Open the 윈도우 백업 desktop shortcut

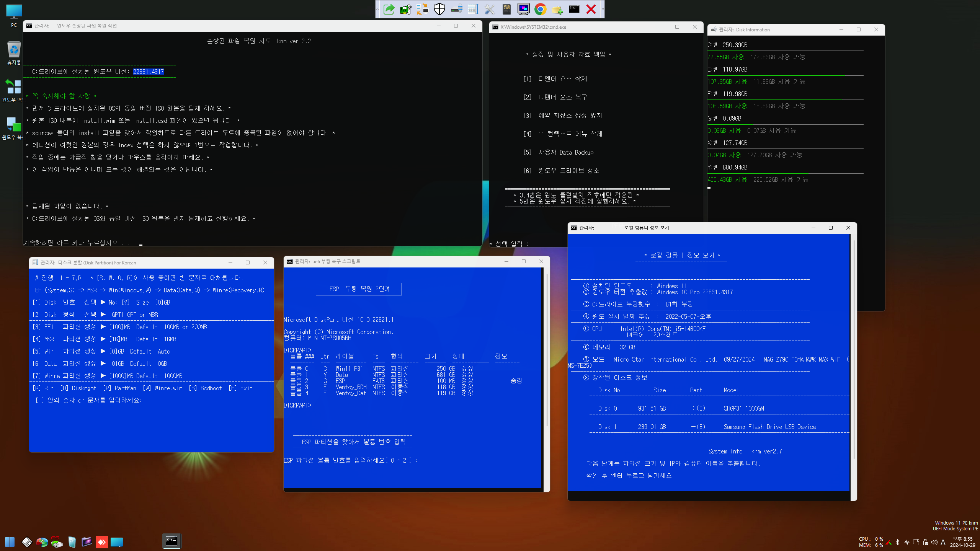click(13, 90)
